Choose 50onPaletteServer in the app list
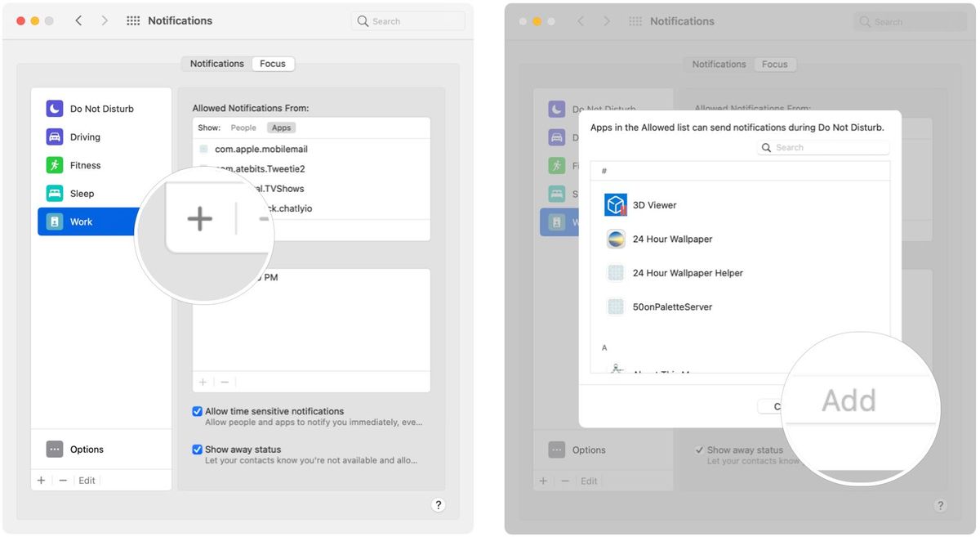This screenshot has width=980, height=537. (x=740, y=307)
